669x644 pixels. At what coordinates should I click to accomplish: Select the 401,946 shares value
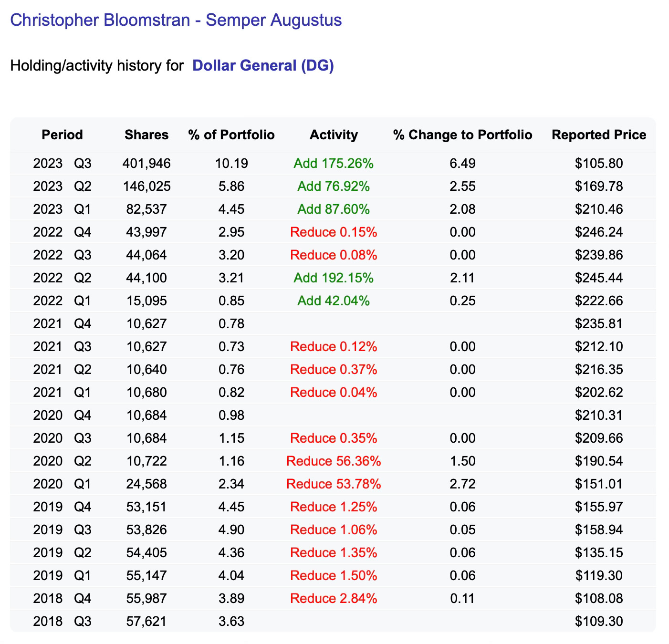coord(146,164)
